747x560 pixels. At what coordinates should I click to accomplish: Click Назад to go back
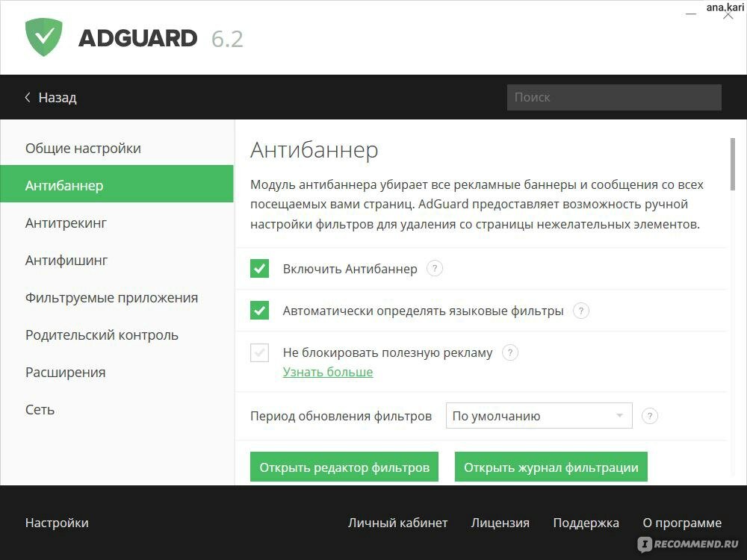tap(58, 98)
